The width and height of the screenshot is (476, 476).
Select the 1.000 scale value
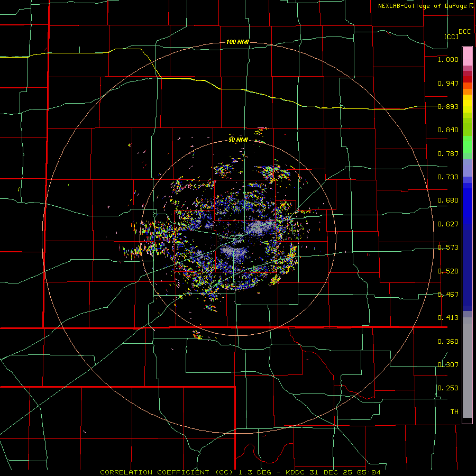pyautogui.click(x=448, y=59)
